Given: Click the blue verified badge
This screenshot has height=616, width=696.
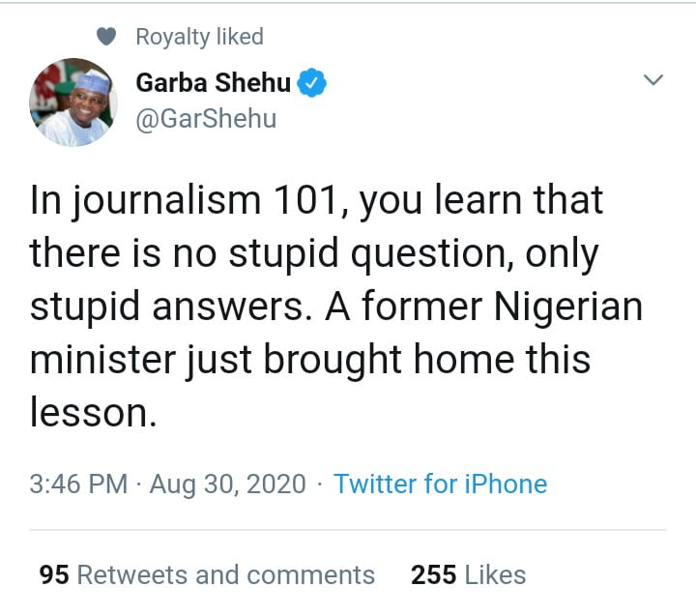Looking at the screenshot, I should click(x=311, y=83).
